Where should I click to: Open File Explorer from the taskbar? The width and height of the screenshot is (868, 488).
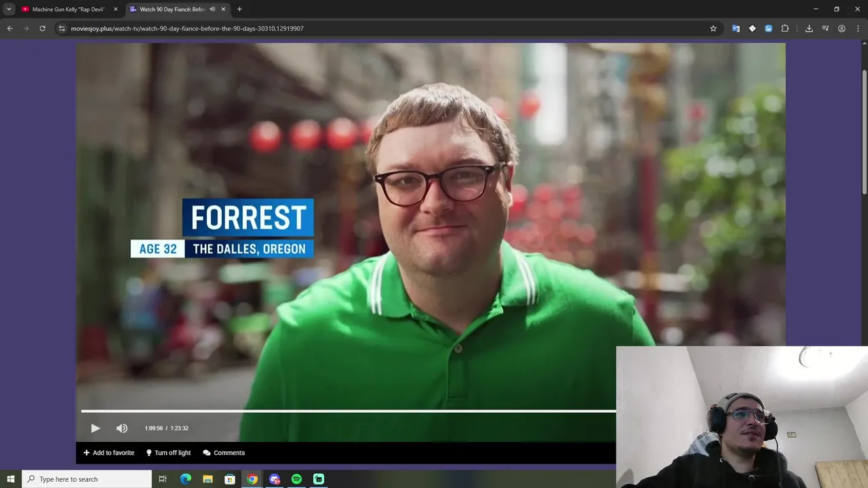click(x=208, y=479)
